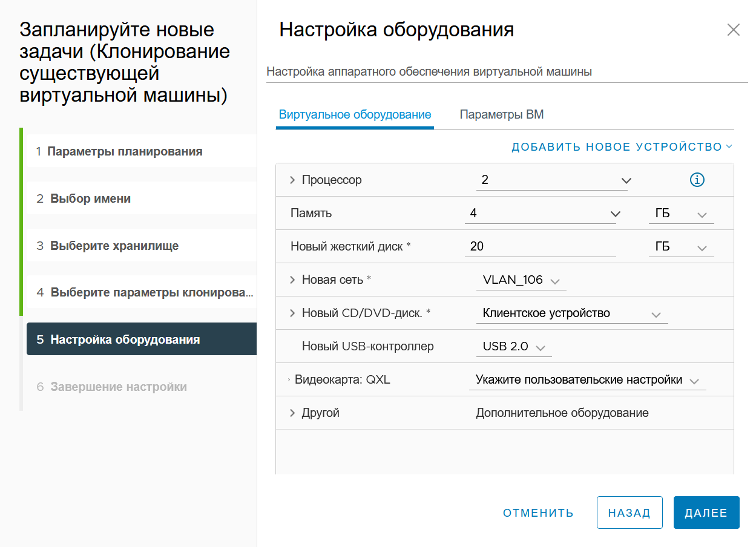Click the Дополнительное оборудование text
This screenshot has width=756, height=547.
[562, 413]
